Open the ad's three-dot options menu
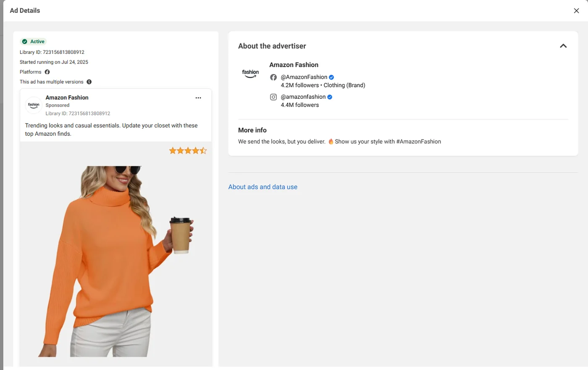 (198, 98)
